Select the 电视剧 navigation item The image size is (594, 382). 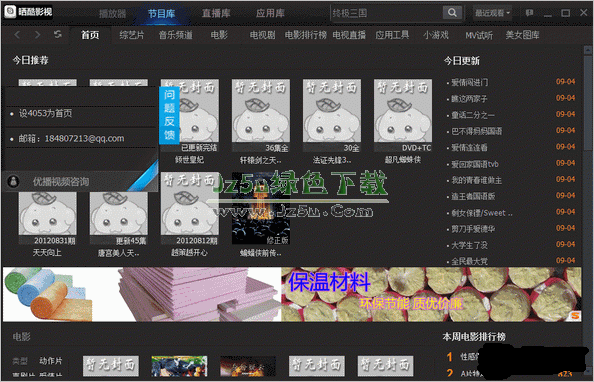click(262, 35)
